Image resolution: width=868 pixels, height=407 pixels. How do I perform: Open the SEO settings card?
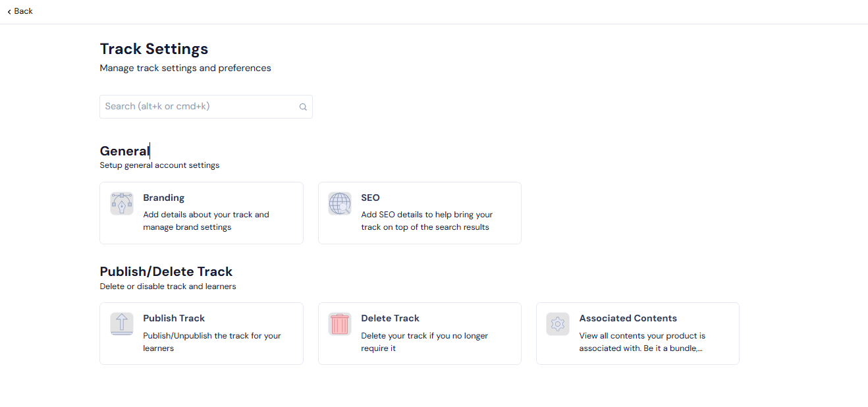pos(420,213)
